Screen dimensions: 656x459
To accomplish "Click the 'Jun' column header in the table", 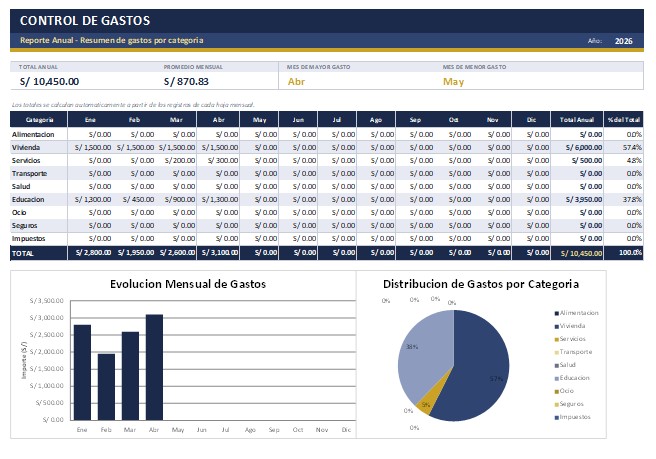I will coord(298,120).
